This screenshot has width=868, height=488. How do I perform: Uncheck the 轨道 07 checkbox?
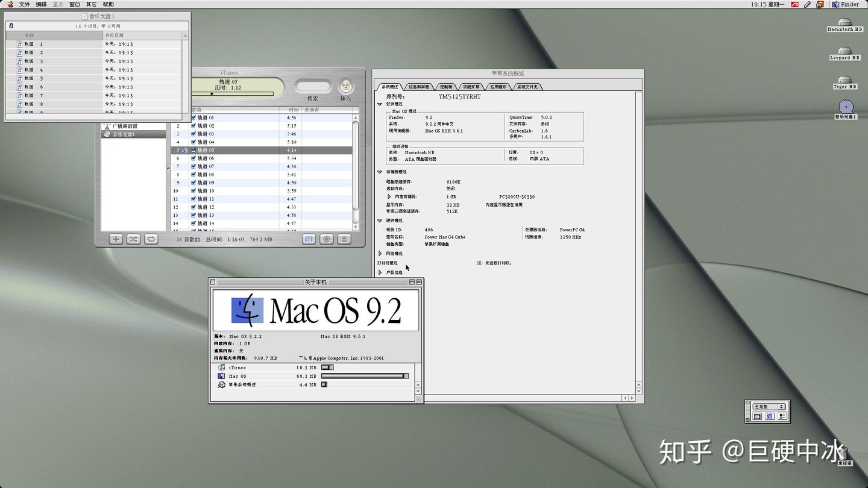click(193, 166)
